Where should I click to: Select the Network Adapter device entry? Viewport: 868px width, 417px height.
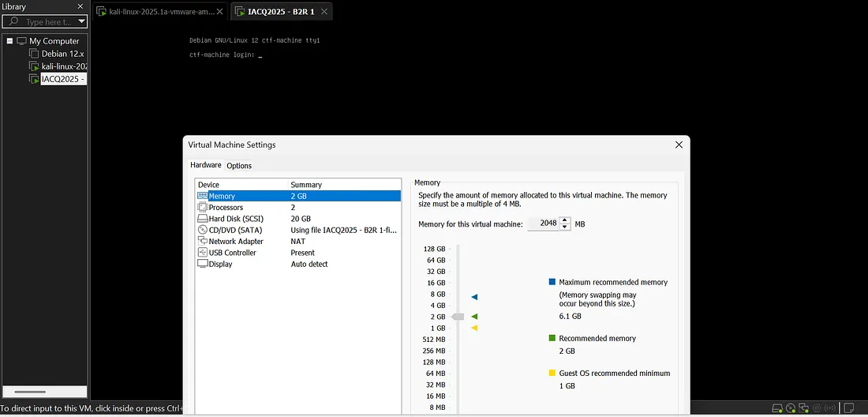(235, 242)
